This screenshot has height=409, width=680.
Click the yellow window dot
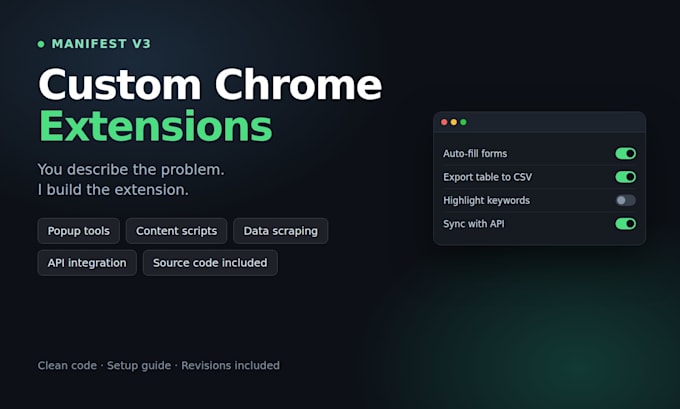[454, 122]
